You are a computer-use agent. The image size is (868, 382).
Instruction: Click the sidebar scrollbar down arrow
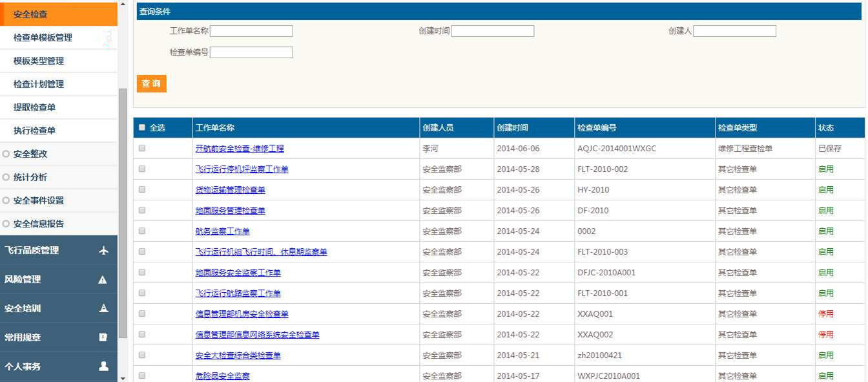tap(123, 377)
